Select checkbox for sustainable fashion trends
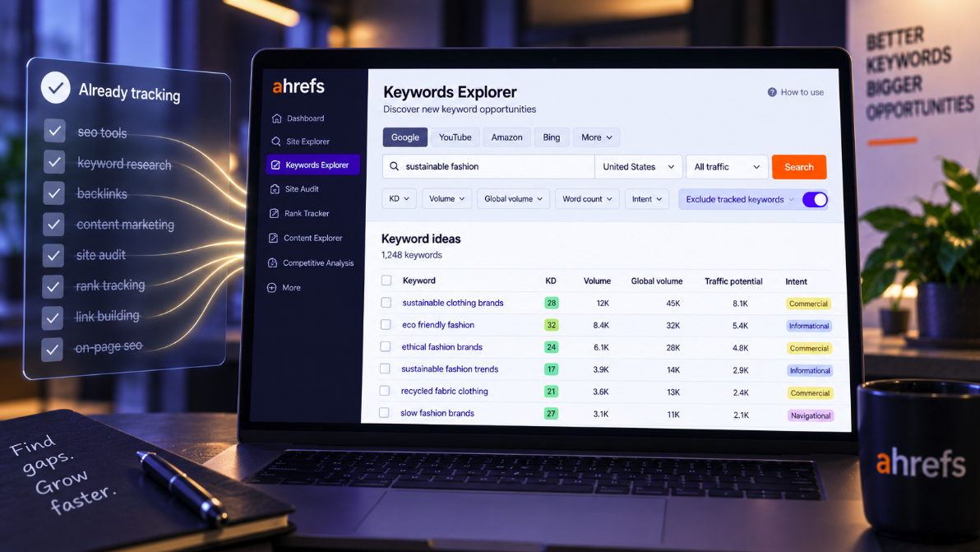The image size is (980, 552). 385,369
